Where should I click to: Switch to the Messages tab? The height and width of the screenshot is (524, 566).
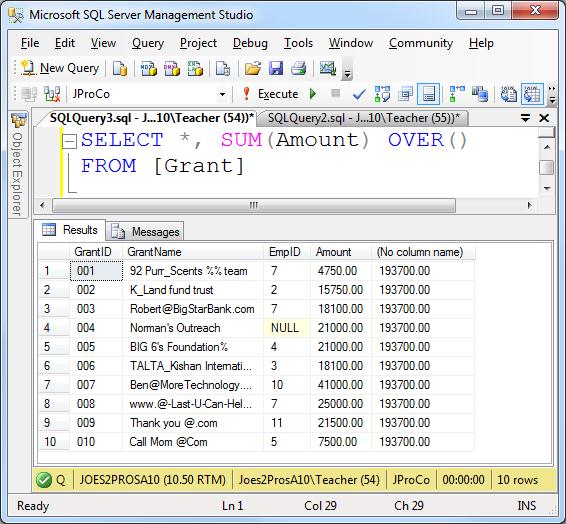click(145, 232)
